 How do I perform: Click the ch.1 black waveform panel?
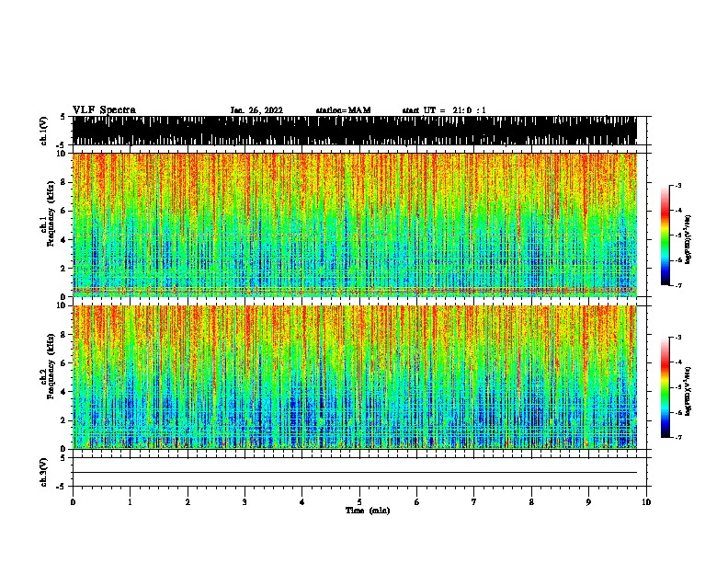[x=354, y=131]
